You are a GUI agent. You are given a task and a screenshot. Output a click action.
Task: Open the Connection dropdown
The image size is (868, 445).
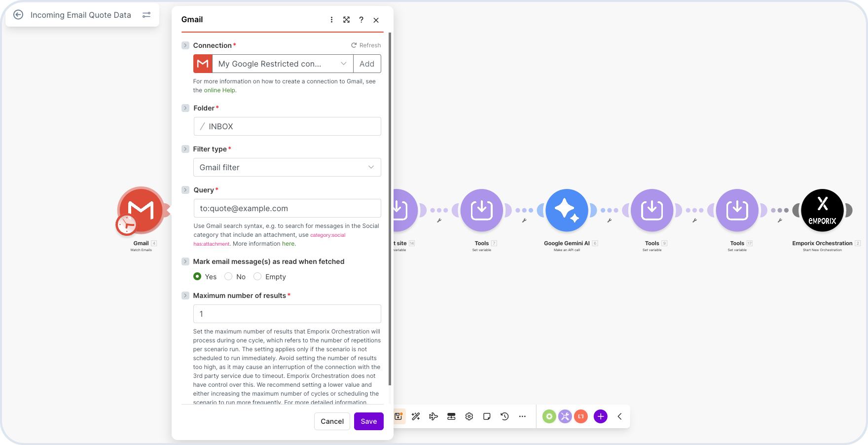point(283,64)
